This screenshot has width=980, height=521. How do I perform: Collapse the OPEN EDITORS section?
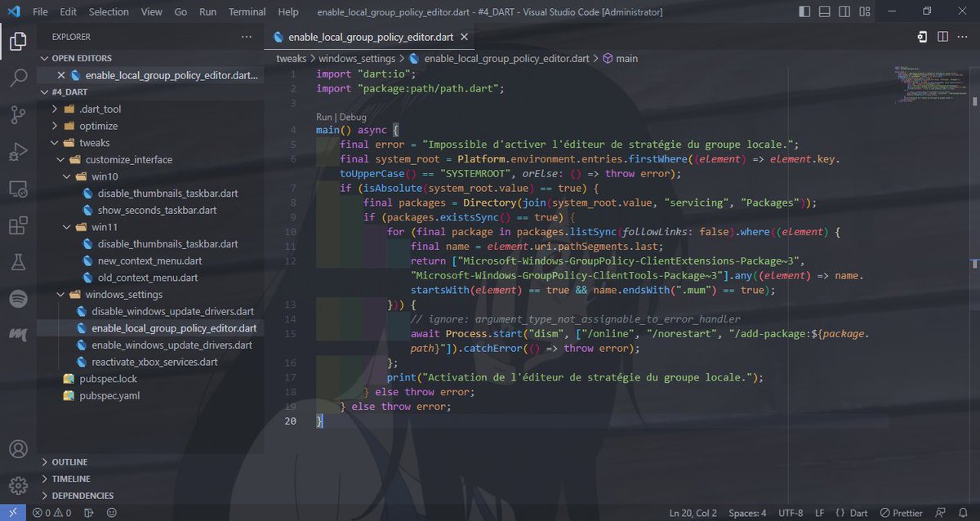pos(150,58)
